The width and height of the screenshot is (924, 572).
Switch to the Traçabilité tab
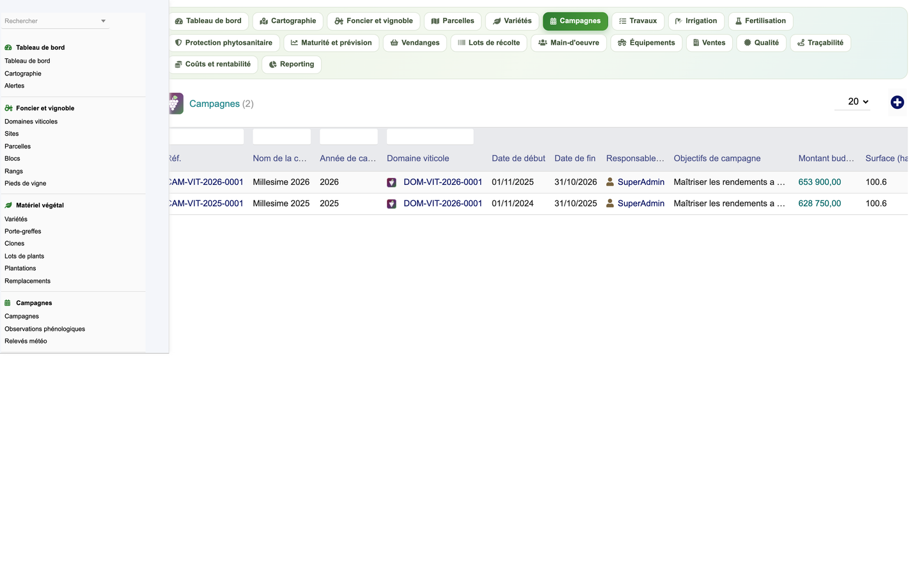[820, 43]
